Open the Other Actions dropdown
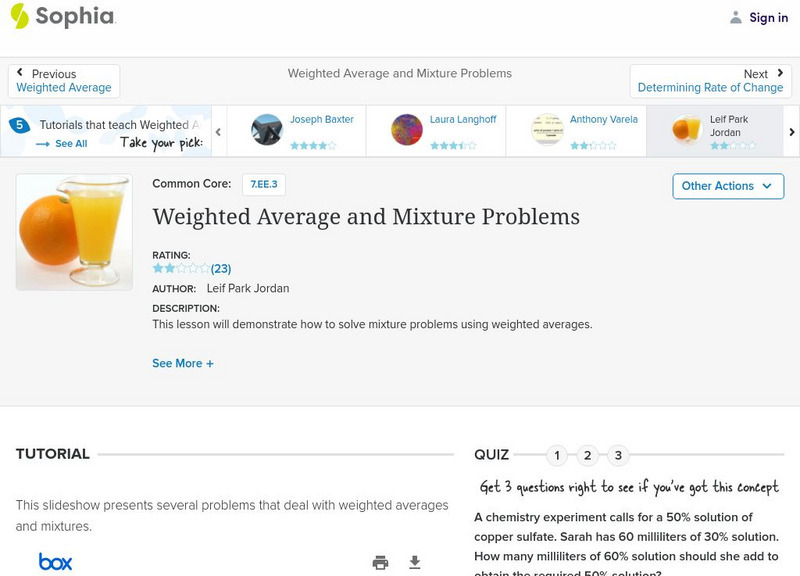The image size is (800, 576). click(x=727, y=186)
